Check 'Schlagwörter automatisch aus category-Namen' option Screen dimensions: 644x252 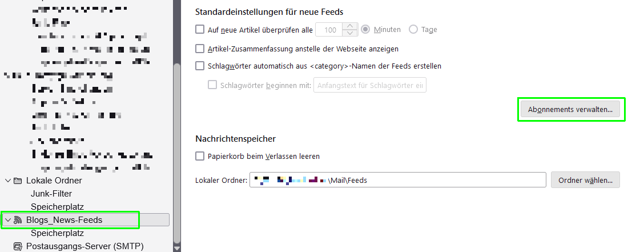tap(200, 66)
